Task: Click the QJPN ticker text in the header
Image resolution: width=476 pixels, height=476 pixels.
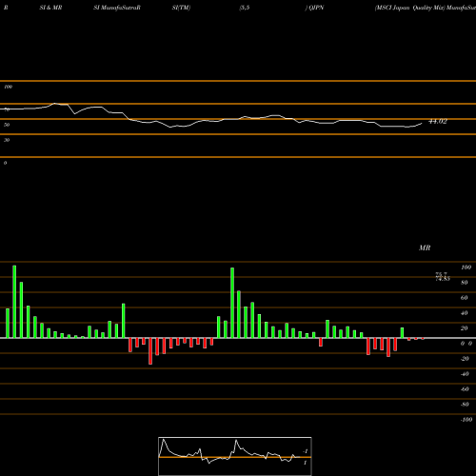Action: point(316,8)
